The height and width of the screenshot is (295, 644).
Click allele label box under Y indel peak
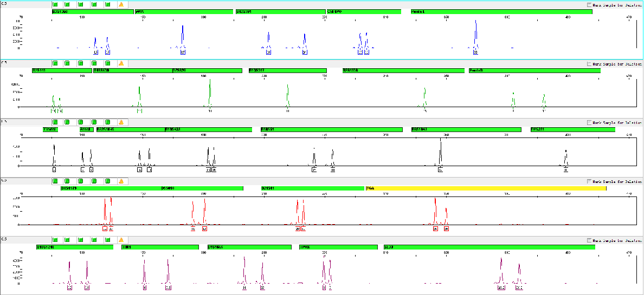pos(54,169)
